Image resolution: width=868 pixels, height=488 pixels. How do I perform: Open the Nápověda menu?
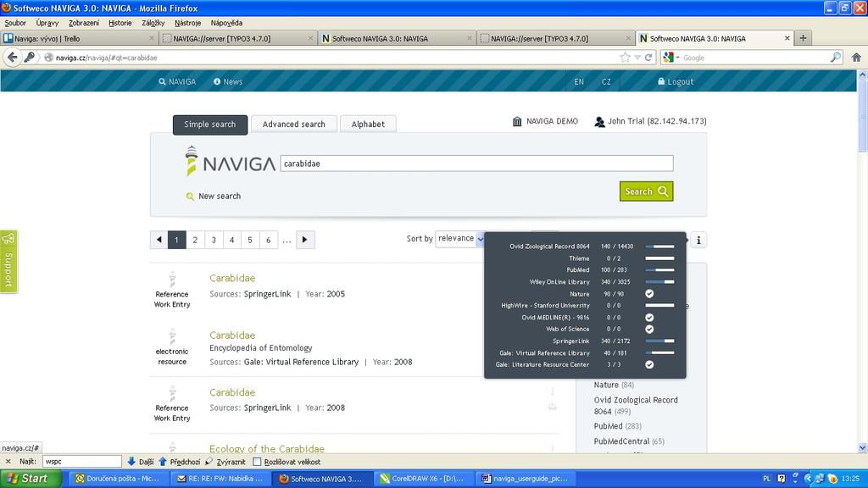[226, 23]
